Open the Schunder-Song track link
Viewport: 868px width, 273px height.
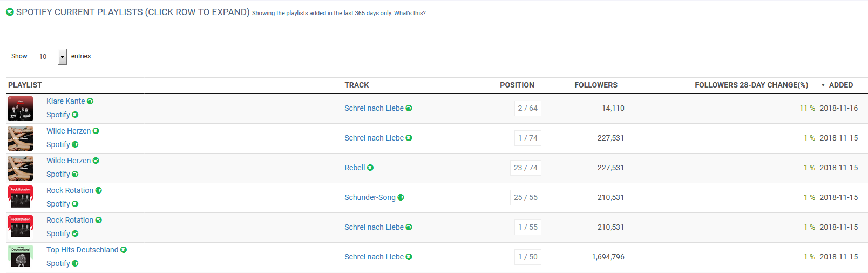pyautogui.click(x=370, y=197)
